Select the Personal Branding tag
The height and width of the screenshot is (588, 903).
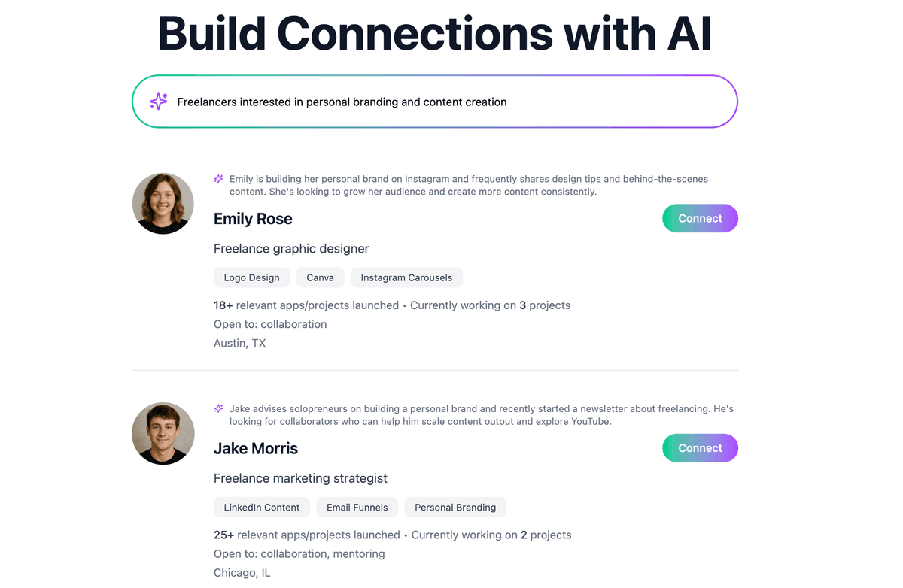(455, 508)
